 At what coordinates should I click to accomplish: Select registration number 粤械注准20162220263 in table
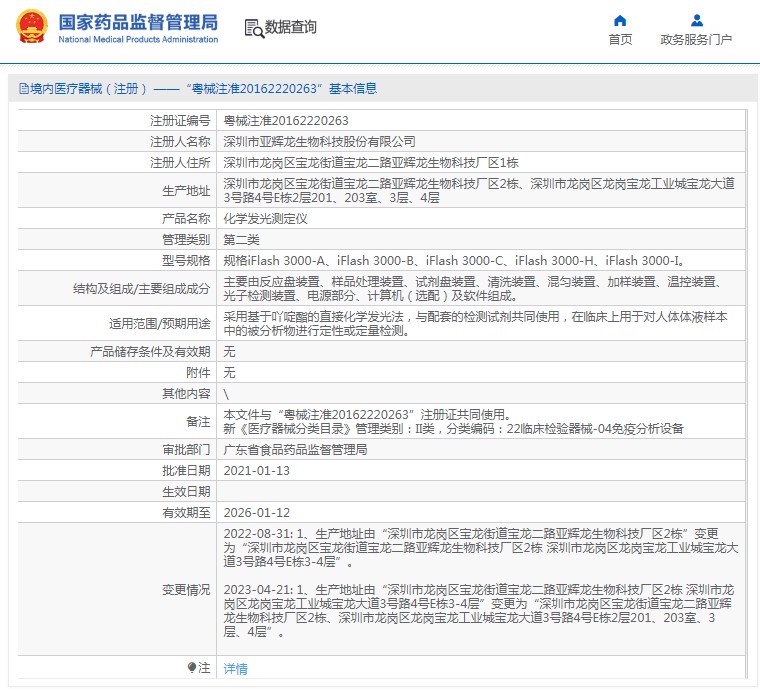[285, 120]
